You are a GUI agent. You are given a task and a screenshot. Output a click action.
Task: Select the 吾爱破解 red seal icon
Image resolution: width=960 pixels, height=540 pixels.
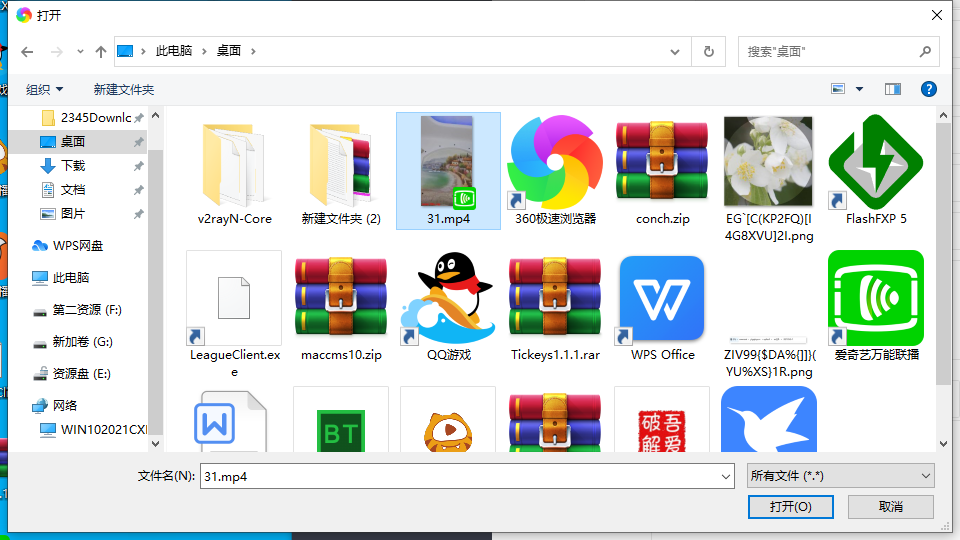[x=662, y=420]
